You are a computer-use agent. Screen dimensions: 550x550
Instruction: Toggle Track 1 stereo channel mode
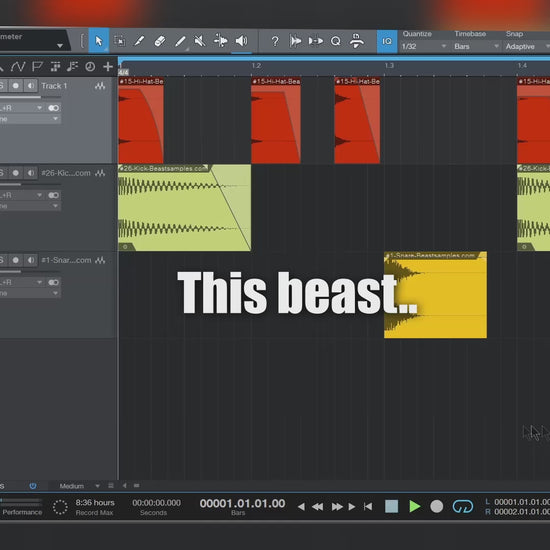[x=53, y=108]
